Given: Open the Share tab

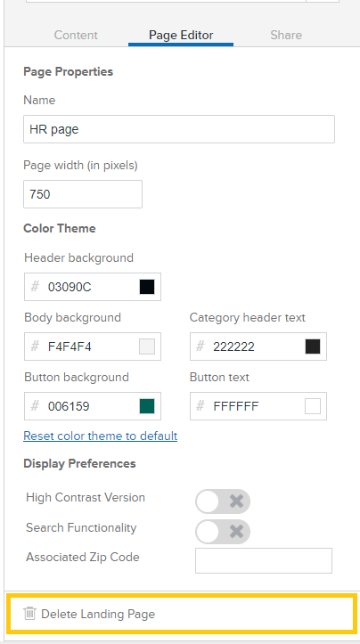Looking at the screenshot, I should pyautogui.click(x=286, y=35).
